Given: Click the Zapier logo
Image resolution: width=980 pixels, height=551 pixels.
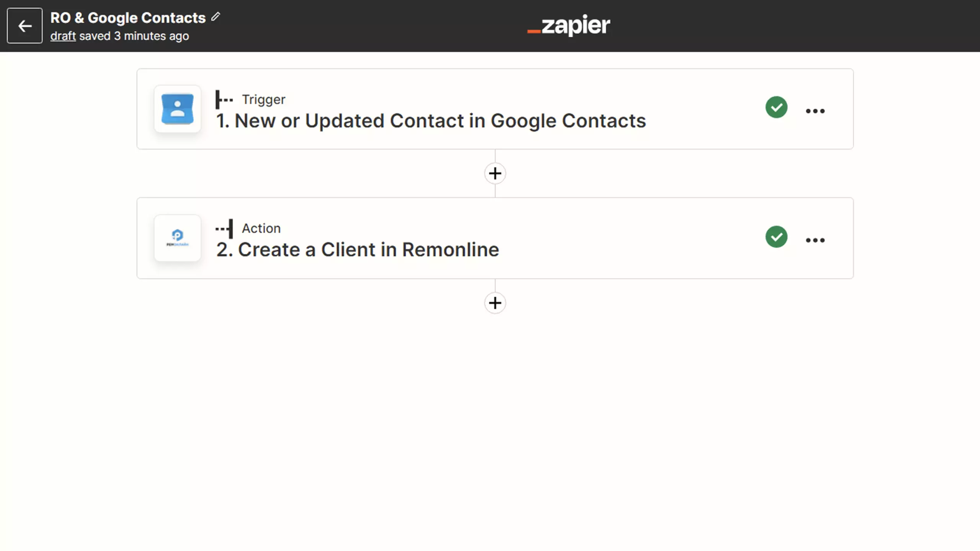Looking at the screenshot, I should tap(568, 25).
